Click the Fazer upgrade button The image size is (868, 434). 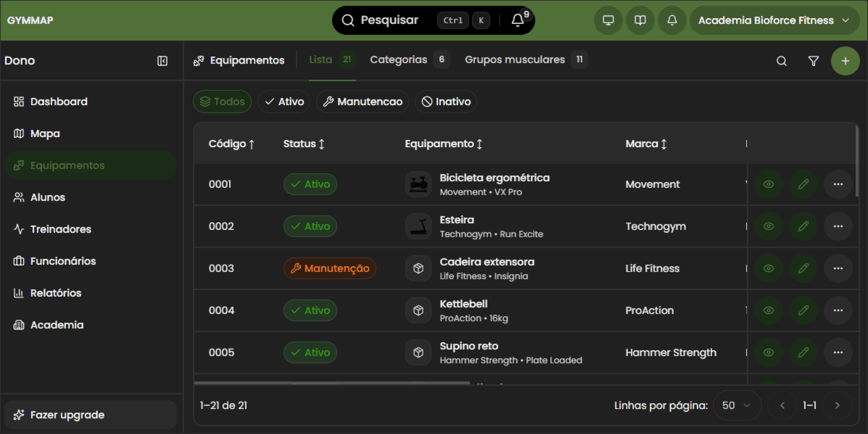tap(67, 414)
